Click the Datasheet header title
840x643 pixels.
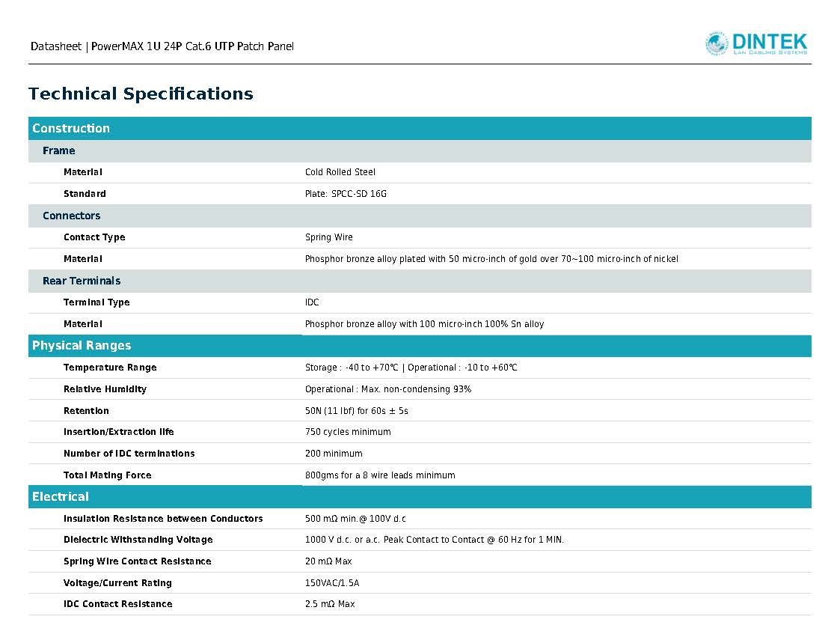[x=162, y=46]
